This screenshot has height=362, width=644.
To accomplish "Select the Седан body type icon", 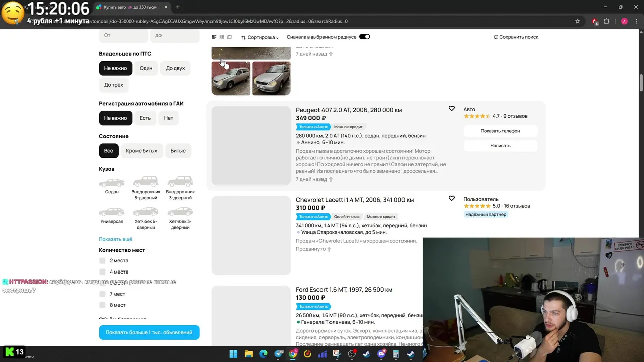I will [x=112, y=183].
